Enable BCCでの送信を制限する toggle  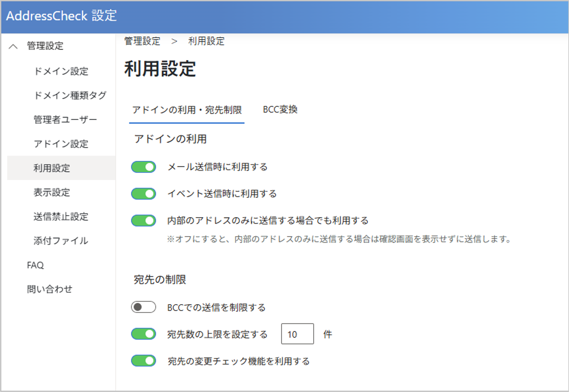[143, 307]
